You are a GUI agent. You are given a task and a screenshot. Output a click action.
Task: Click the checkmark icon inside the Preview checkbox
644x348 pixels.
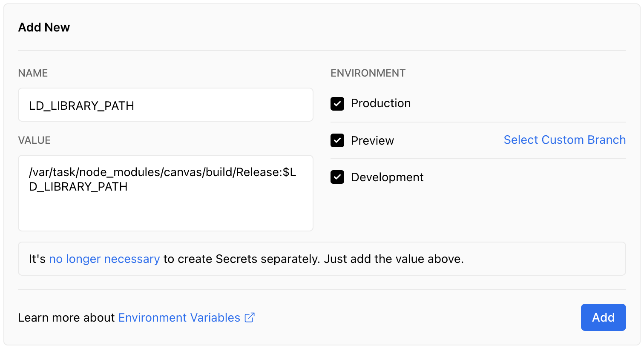point(337,140)
